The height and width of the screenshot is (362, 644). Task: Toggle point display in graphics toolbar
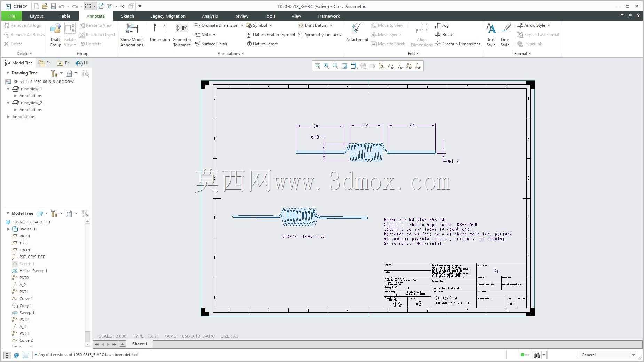coord(409,66)
